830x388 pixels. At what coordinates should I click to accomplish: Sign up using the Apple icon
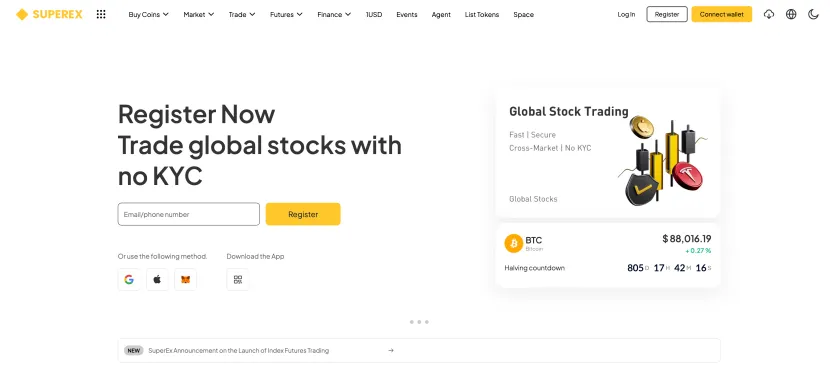tap(157, 279)
